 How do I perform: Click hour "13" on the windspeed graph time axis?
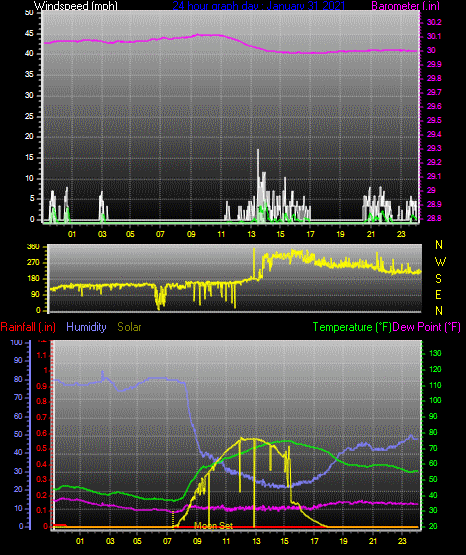pyautogui.click(x=251, y=234)
